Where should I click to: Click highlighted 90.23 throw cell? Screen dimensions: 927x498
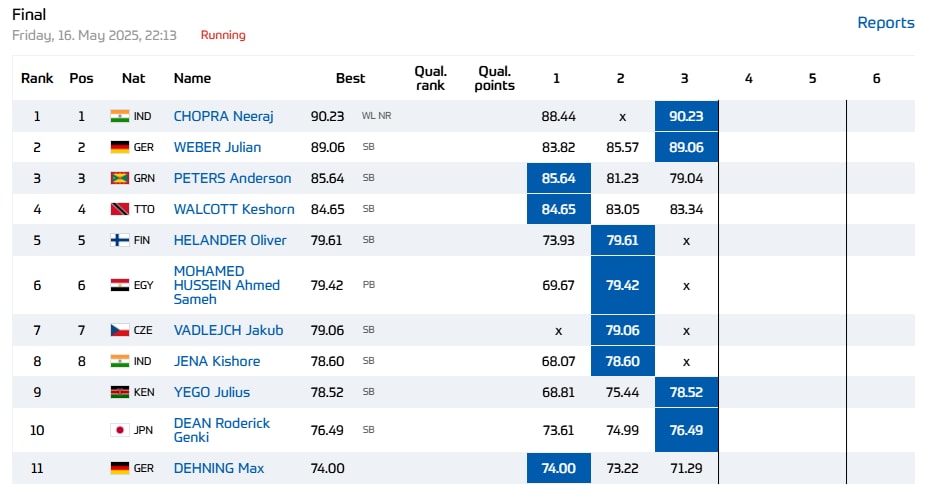tap(686, 116)
